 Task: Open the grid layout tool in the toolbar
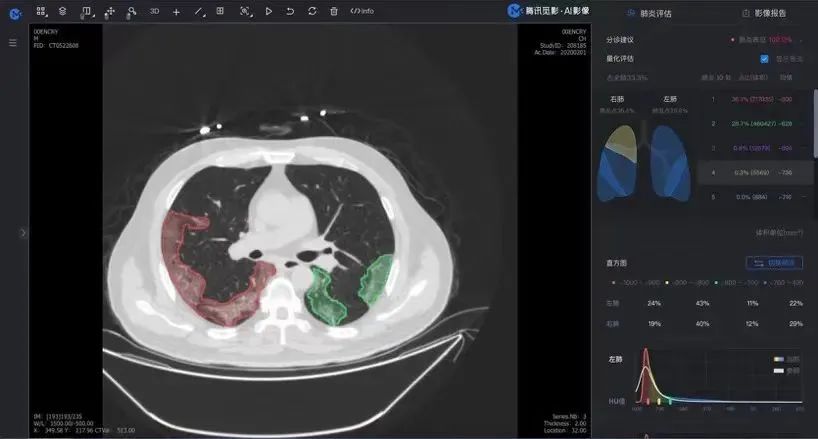coord(40,11)
